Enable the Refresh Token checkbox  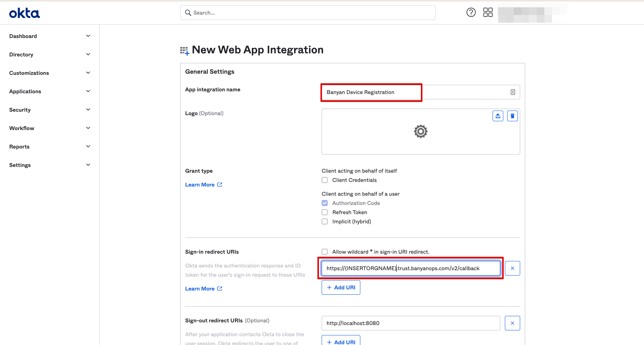pyautogui.click(x=325, y=212)
